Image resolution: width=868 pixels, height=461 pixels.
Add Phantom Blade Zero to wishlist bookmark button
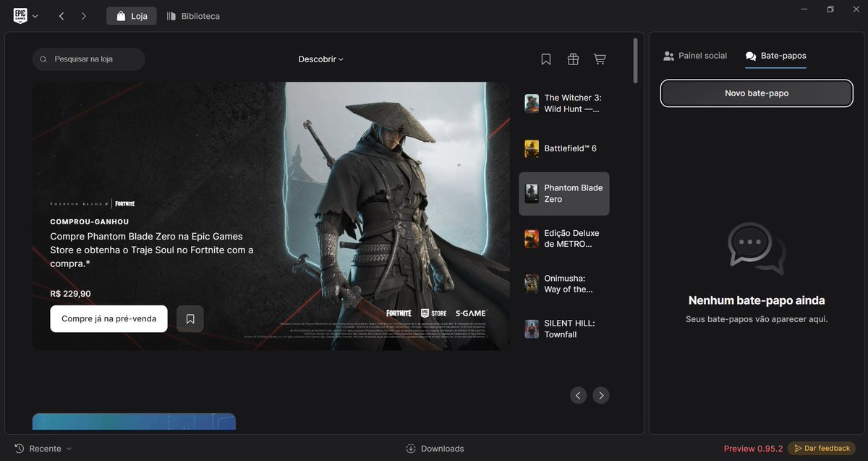[190, 318]
